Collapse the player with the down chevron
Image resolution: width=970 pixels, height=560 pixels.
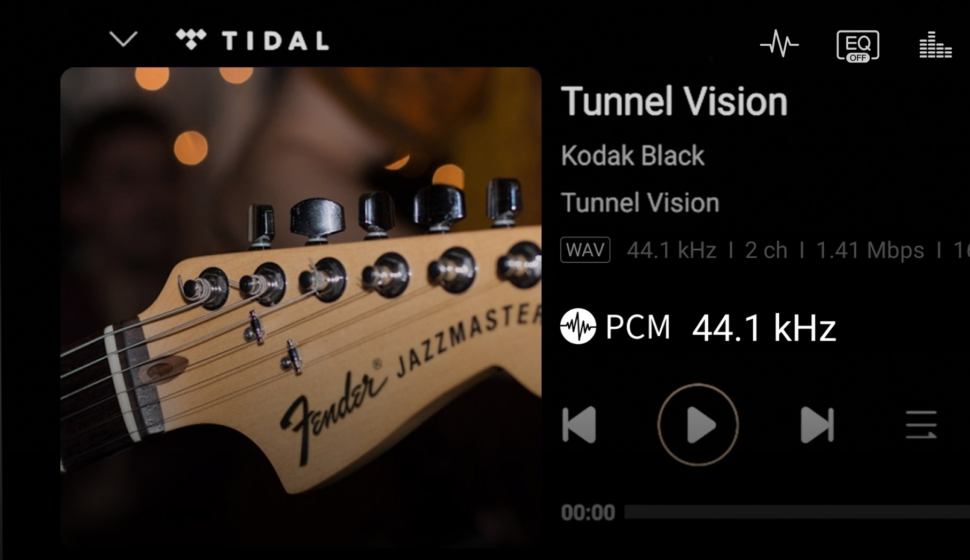tap(123, 39)
